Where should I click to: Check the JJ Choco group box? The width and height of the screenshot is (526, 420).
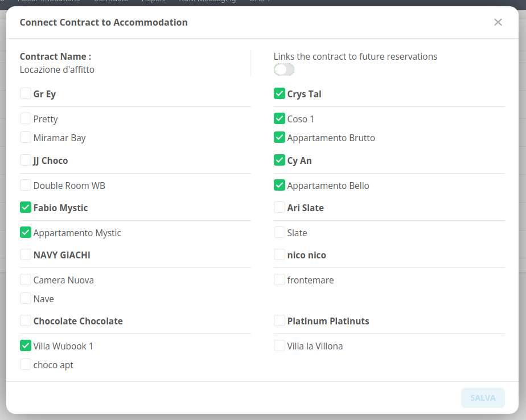pyautogui.click(x=26, y=160)
